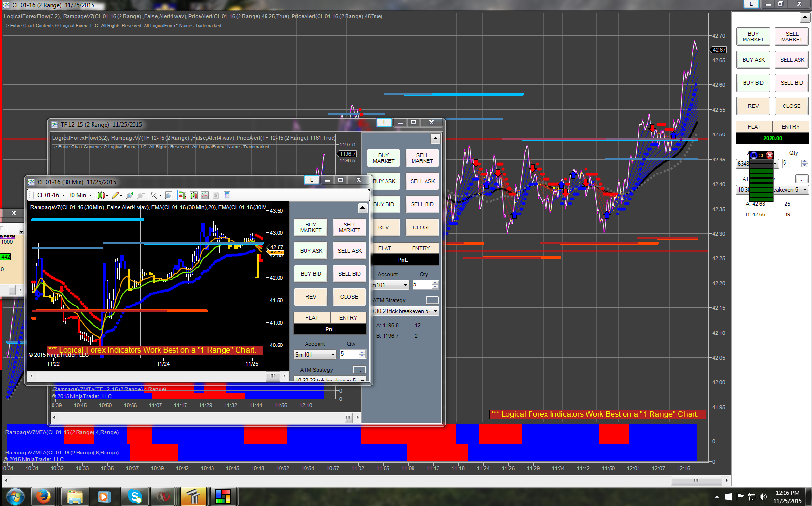This screenshot has height=506, width=812.
Task: Click the zoom in magnifier with plus
Action: (x=129, y=195)
